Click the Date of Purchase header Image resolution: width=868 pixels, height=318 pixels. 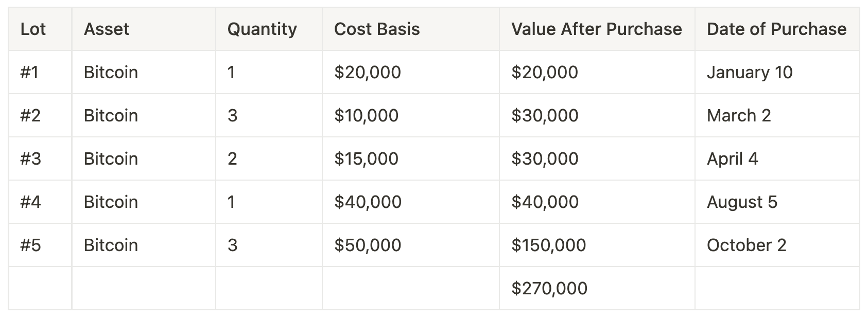tap(776, 29)
